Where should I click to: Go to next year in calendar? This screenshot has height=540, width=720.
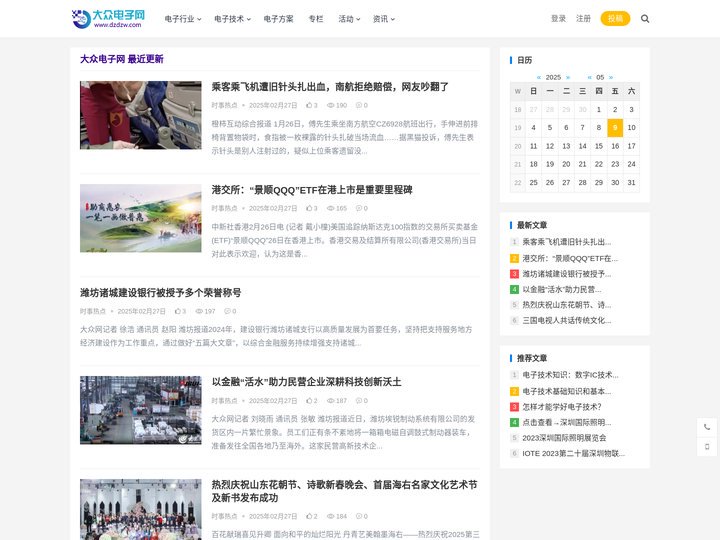(x=568, y=77)
